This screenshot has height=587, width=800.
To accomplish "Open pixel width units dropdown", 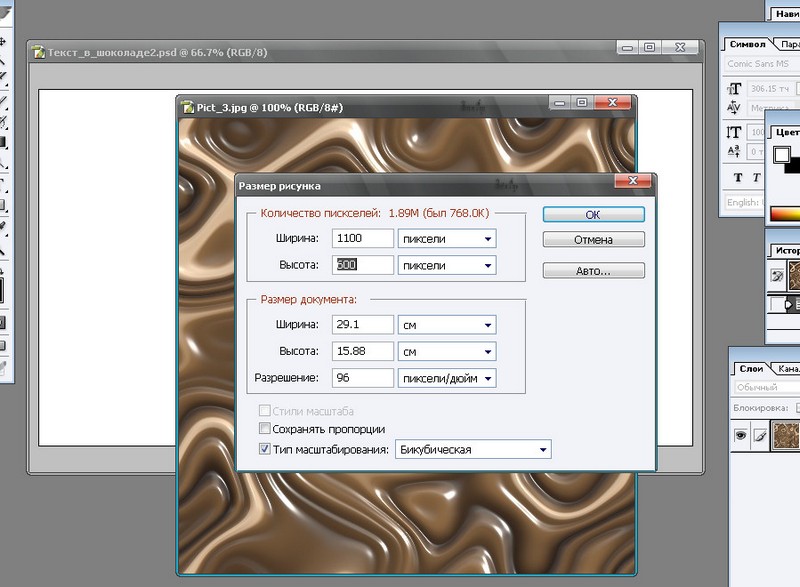I will point(446,239).
